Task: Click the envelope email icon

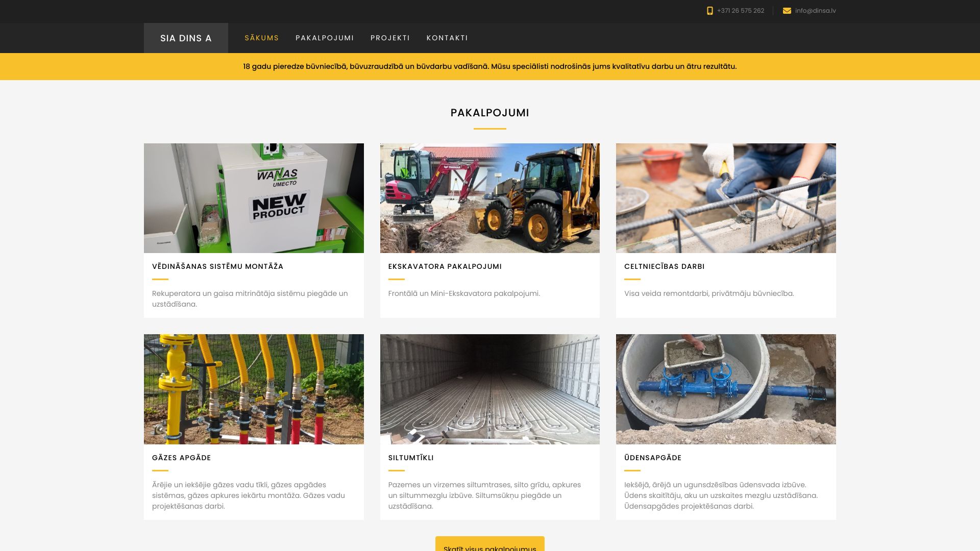Action: [787, 11]
